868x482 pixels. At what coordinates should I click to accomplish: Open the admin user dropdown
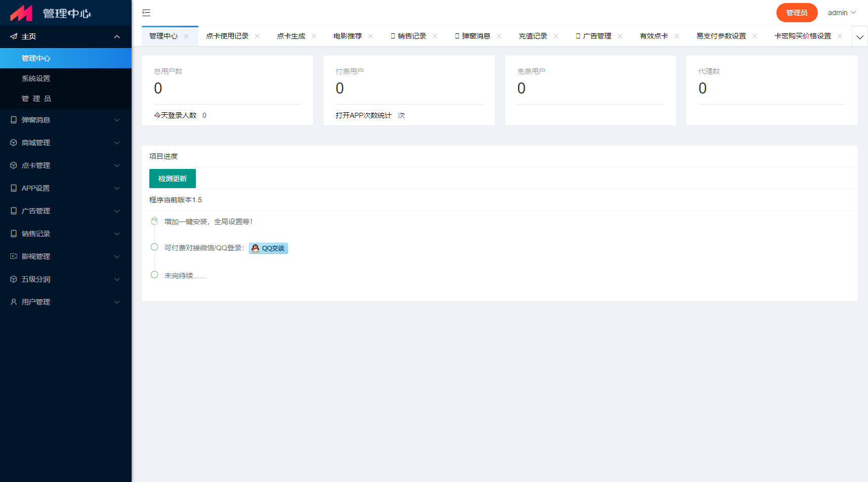coord(842,13)
